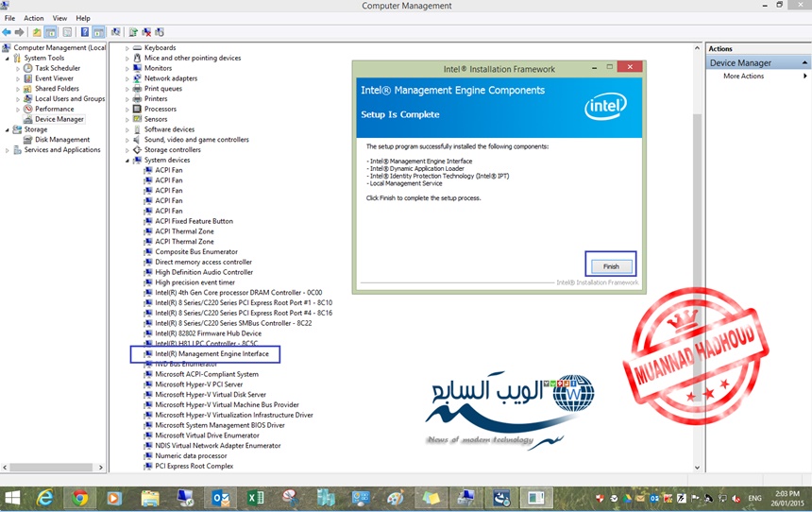Click the Properties toolbar icon
812x512 pixels.
pyautogui.click(x=67, y=32)
